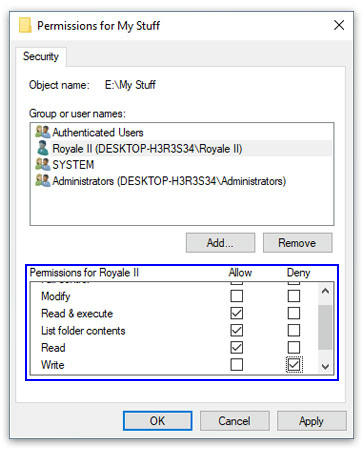Click the Authenticated Users group icon
Image resolution: width=364 pixels, height=450 pixels.
[x=43, y=132]
